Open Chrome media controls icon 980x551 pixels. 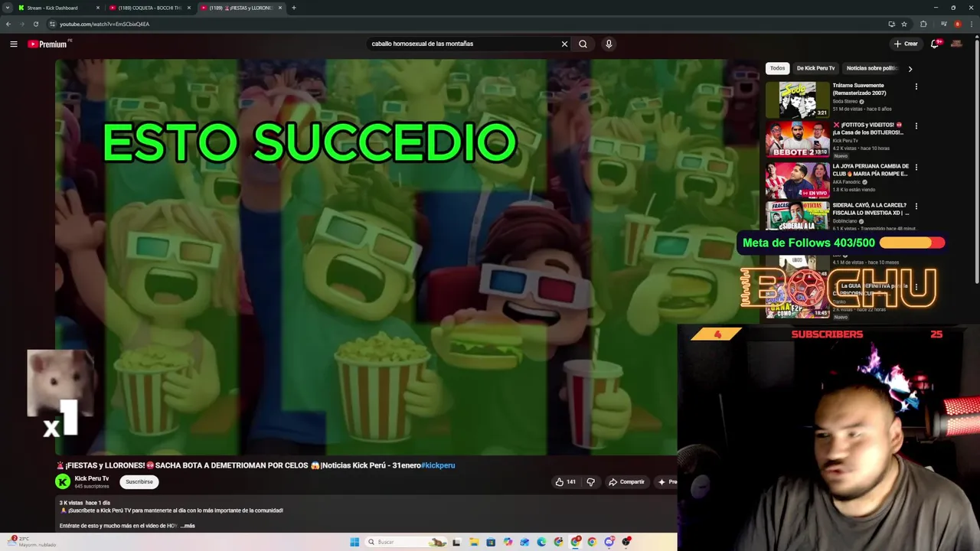pyautogui.click(x=944, y=24)
